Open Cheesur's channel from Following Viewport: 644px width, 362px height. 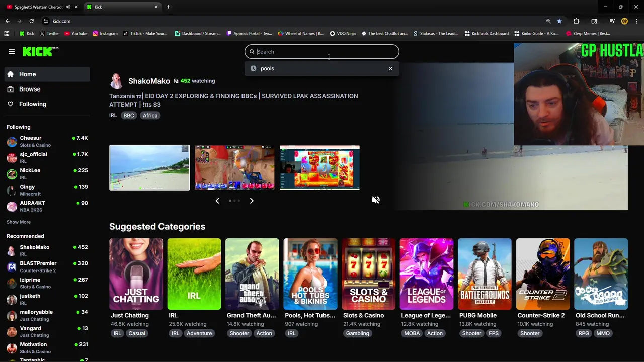point(47,141)
